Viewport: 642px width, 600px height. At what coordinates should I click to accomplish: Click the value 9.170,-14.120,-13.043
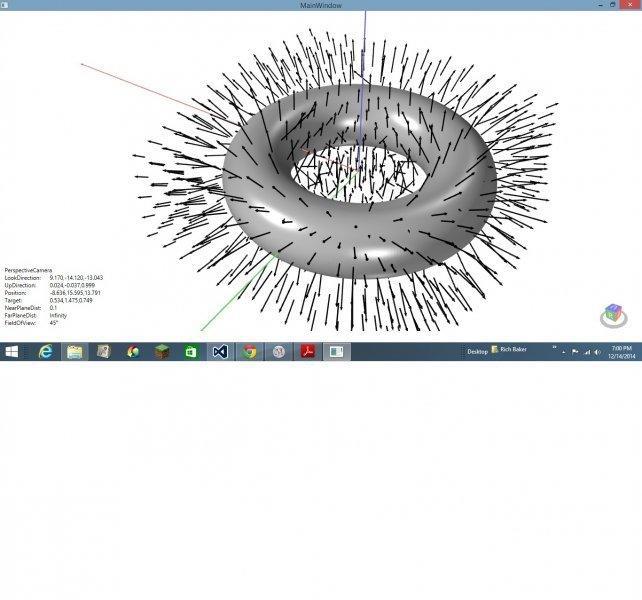tap(76, 278)
